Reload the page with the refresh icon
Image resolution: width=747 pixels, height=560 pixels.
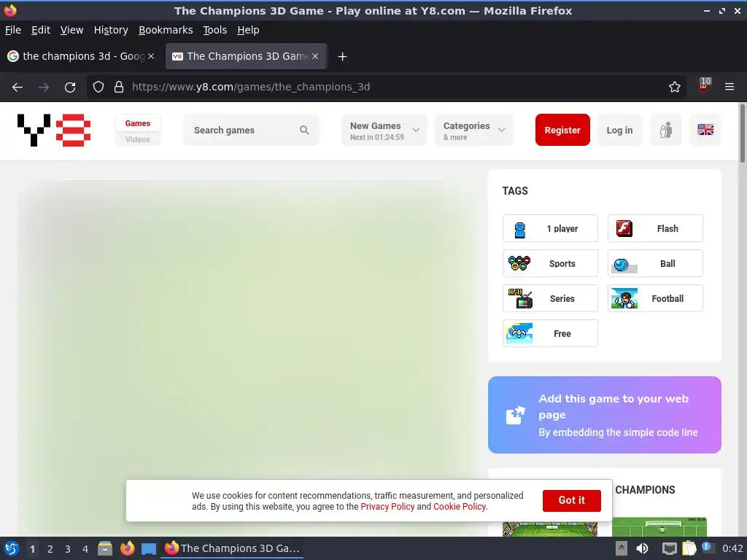coord(70,87)
